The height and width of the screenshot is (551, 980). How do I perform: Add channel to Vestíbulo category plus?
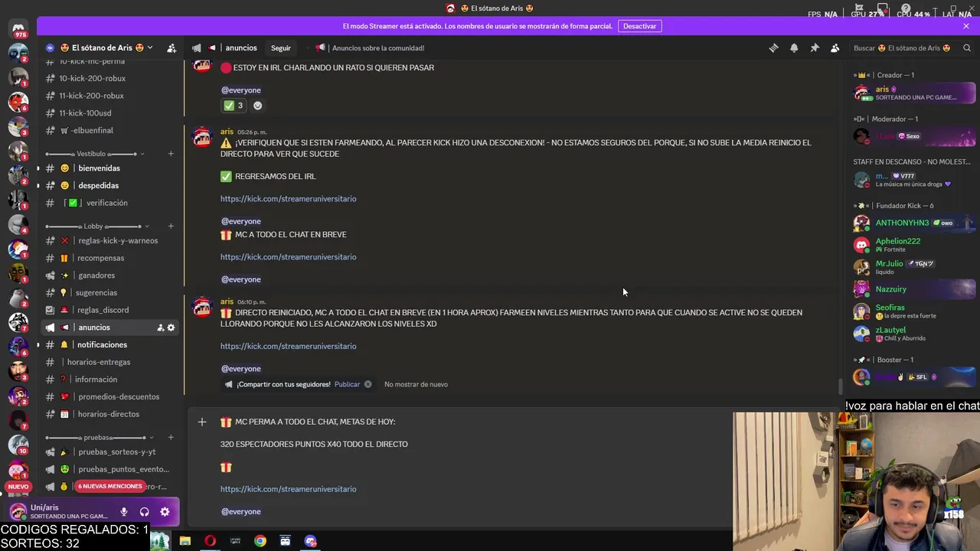point(171,154)
